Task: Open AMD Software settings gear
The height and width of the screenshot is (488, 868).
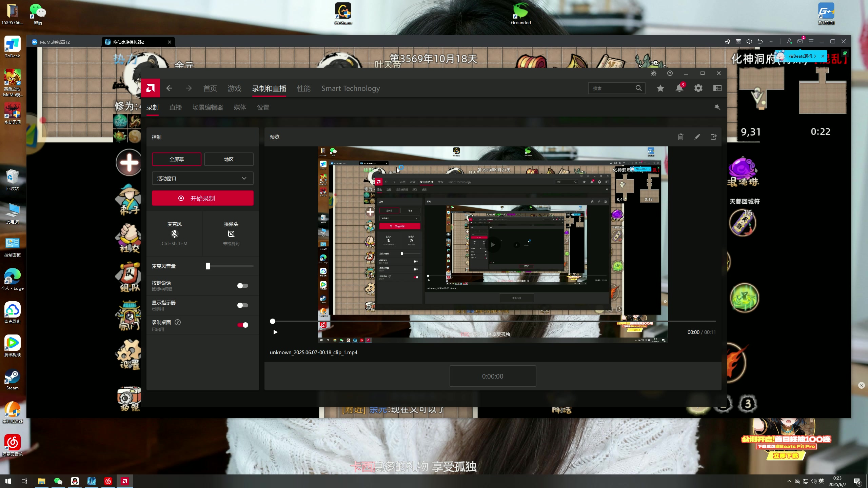Action: (x=698, y=88)
